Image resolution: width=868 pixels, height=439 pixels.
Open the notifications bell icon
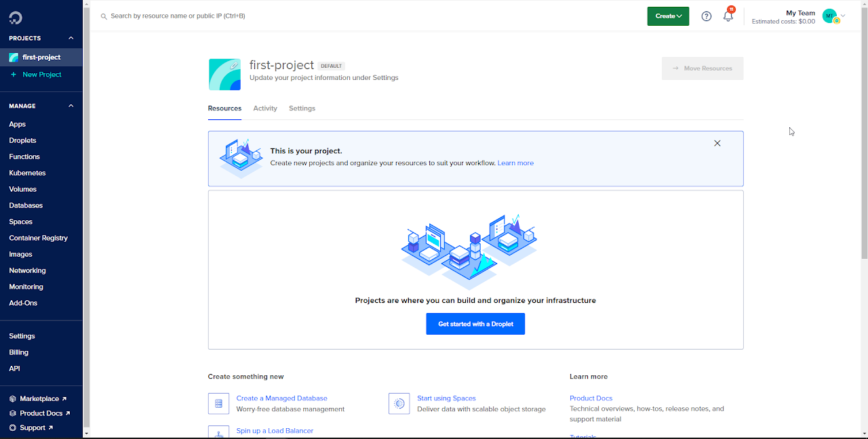tap(728, 16)
